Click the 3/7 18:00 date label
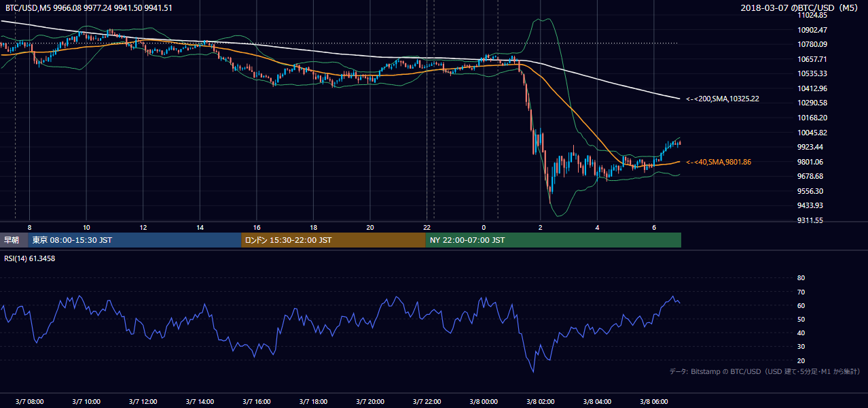This screenshot has height=408, width=868. pyautogui.click(x=313, y=401)
